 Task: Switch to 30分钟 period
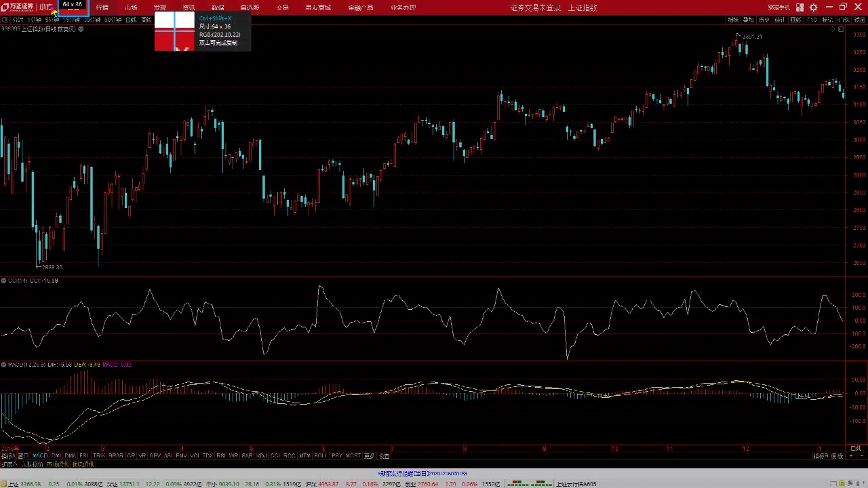point(92,20)
